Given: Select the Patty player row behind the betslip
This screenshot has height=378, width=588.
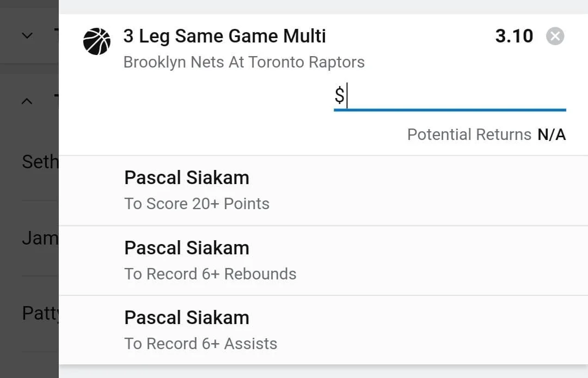Looking at the screenshot, I should 39,313.
